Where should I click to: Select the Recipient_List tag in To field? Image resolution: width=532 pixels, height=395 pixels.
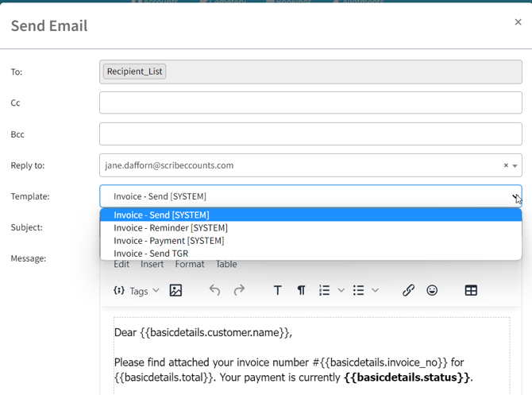[x=134, y=72]
